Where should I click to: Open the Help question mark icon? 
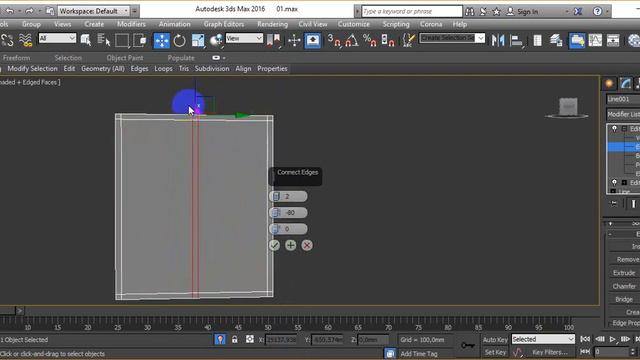coord(597,11)
